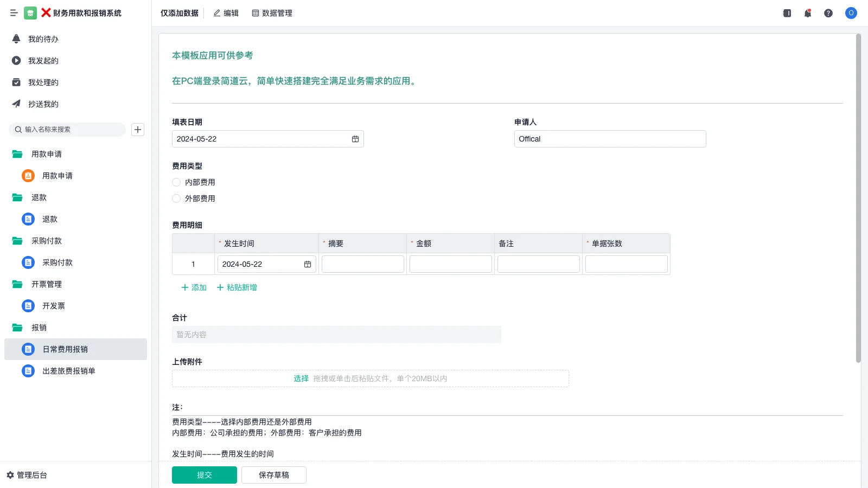The width and height of the screenshot is (868, 488).
Task: Click the gear icon for 管理后台
Action: coord(10,475)
